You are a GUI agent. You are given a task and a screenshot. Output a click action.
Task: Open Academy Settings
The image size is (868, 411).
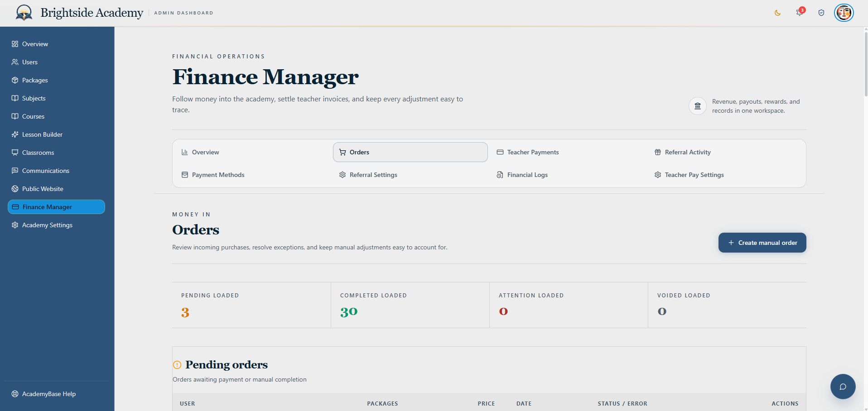(x=56, y=225)
